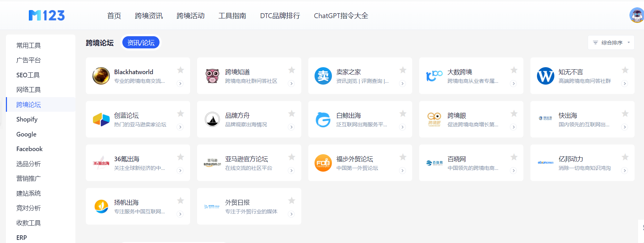Select Shopify in the sidebar

point(27,119)
